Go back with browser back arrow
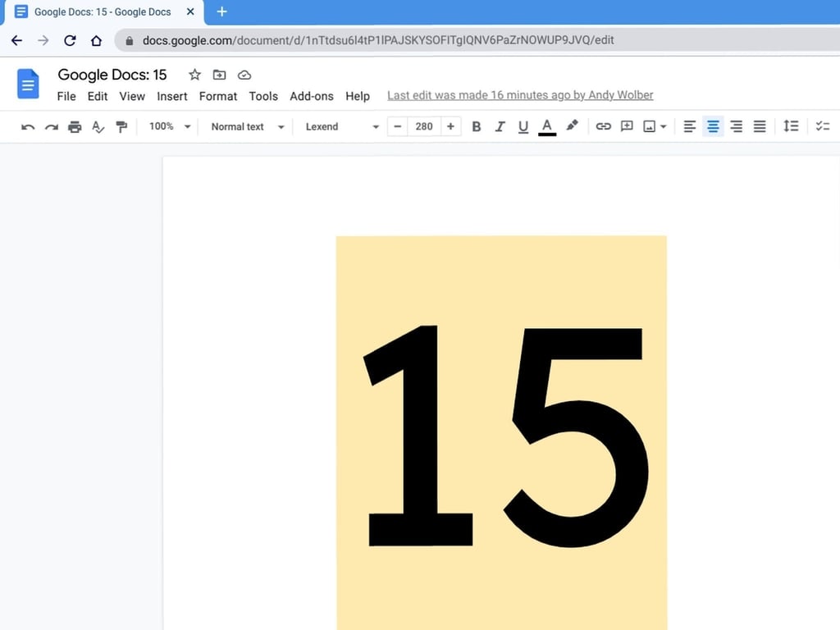 click(16, 40)
